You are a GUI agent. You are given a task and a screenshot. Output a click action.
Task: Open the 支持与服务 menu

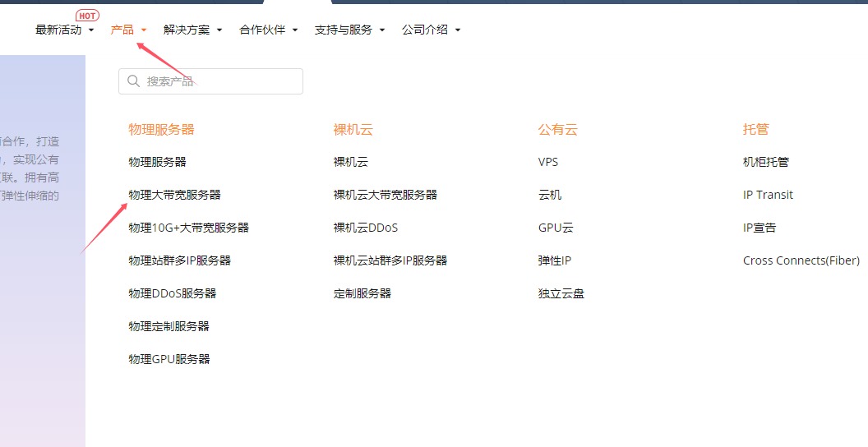pos(349,30)
